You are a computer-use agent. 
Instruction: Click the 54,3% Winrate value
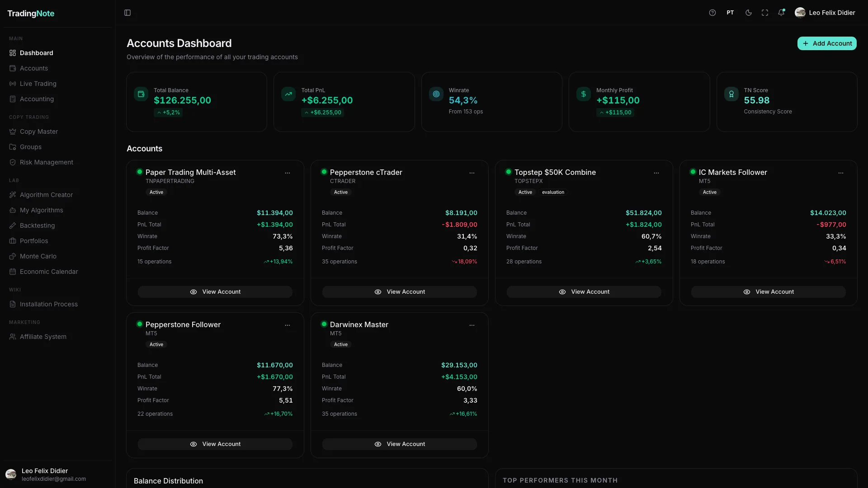[x=463, y=100]
